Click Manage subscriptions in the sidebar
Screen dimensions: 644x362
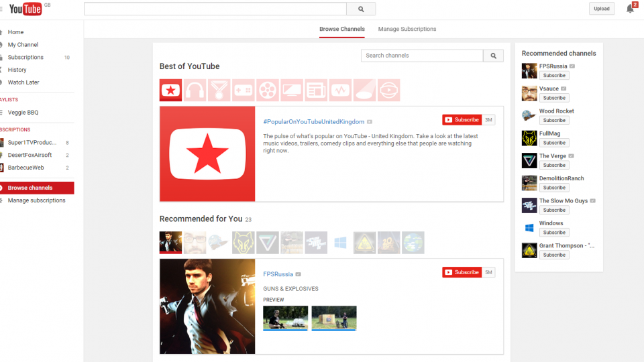(x=36, y=200)
